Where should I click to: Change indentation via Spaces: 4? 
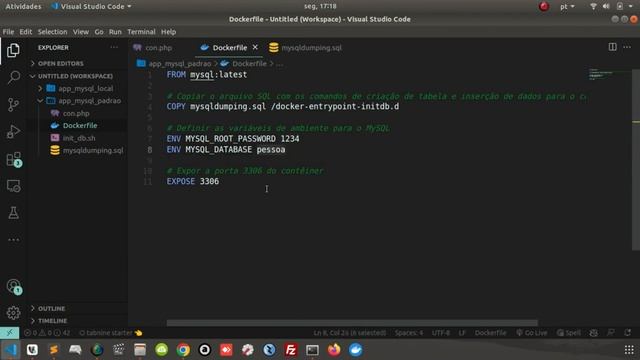pos(409,333)
